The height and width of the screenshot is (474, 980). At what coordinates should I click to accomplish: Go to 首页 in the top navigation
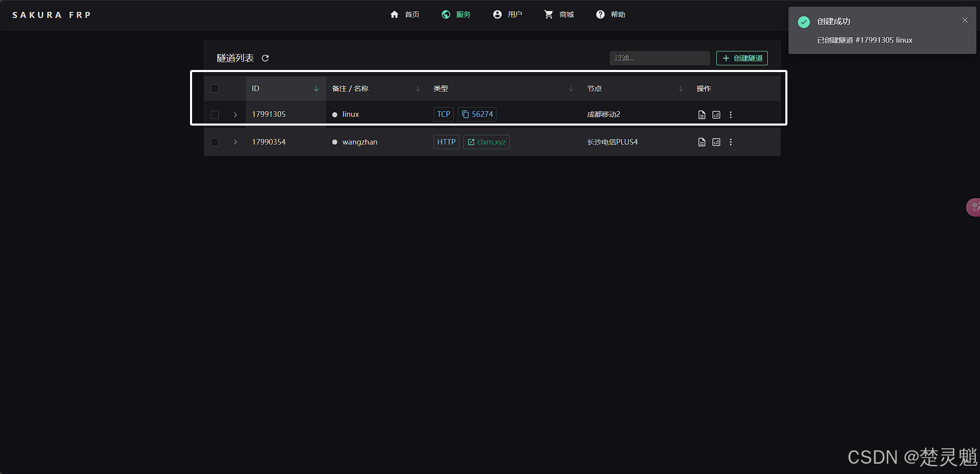click(405, 14)
